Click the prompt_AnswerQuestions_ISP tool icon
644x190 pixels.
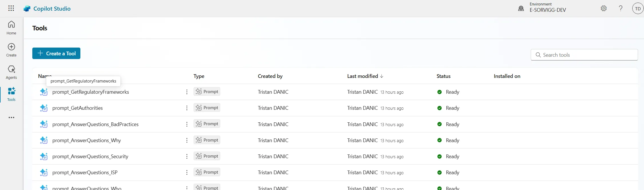(44, 173)
